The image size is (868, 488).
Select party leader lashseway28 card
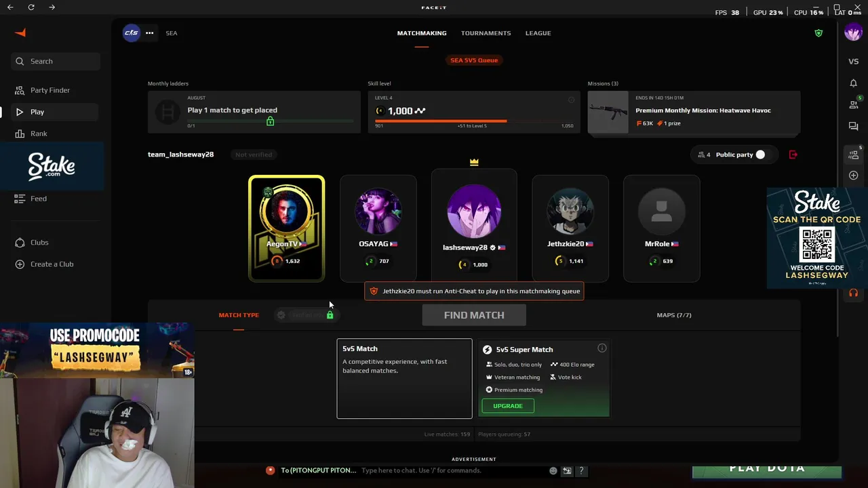(x=474, y=225)
